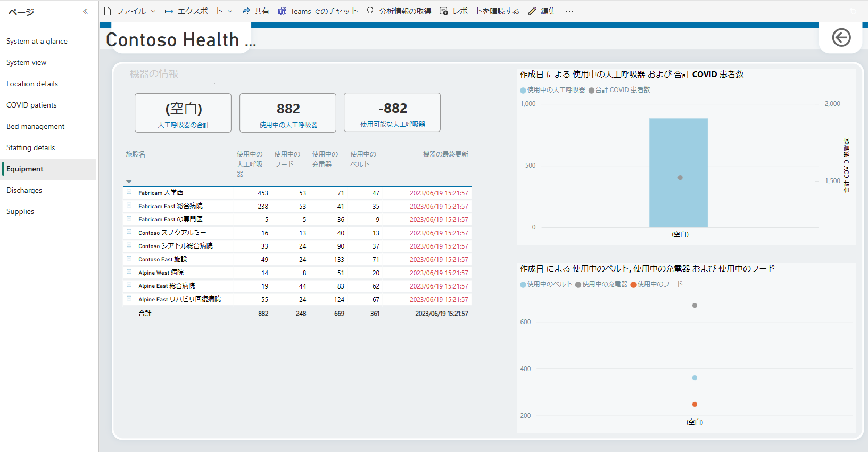Click legend swatch 使用中の人工呼吸器
Image resolution: width=868 pixels, height=452 pixels.
523,91
